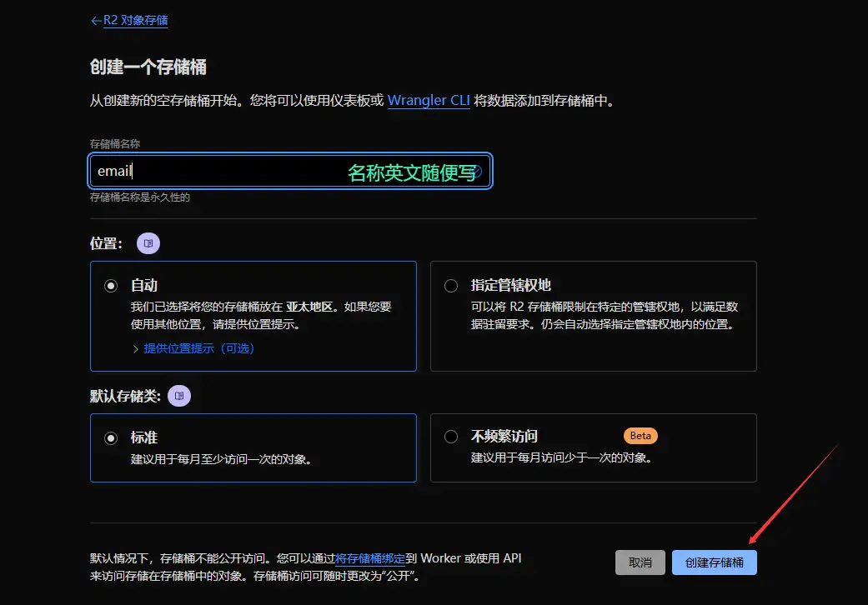Open the Wrangler CLI link

point(428,100)
